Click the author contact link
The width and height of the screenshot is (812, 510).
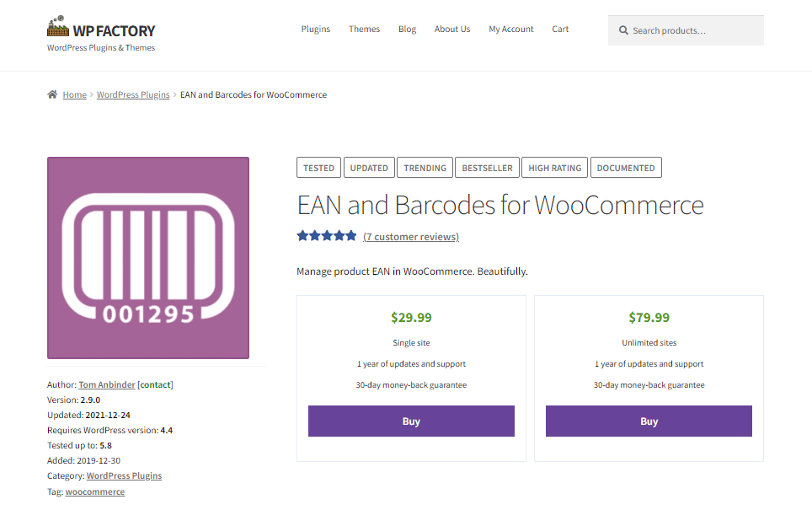[155, 384]
